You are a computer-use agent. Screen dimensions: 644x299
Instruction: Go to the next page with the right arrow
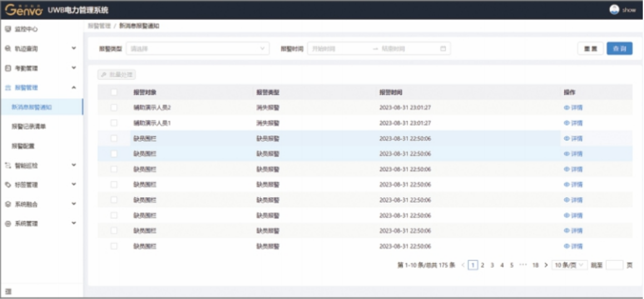(546, 265)
